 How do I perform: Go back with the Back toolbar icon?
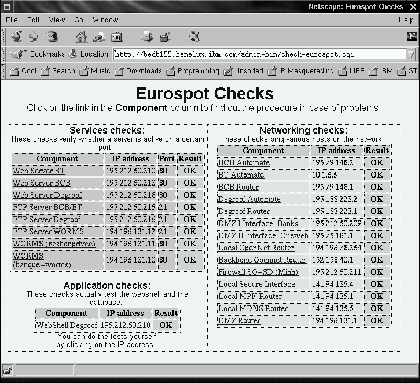(x=17, y=37)
